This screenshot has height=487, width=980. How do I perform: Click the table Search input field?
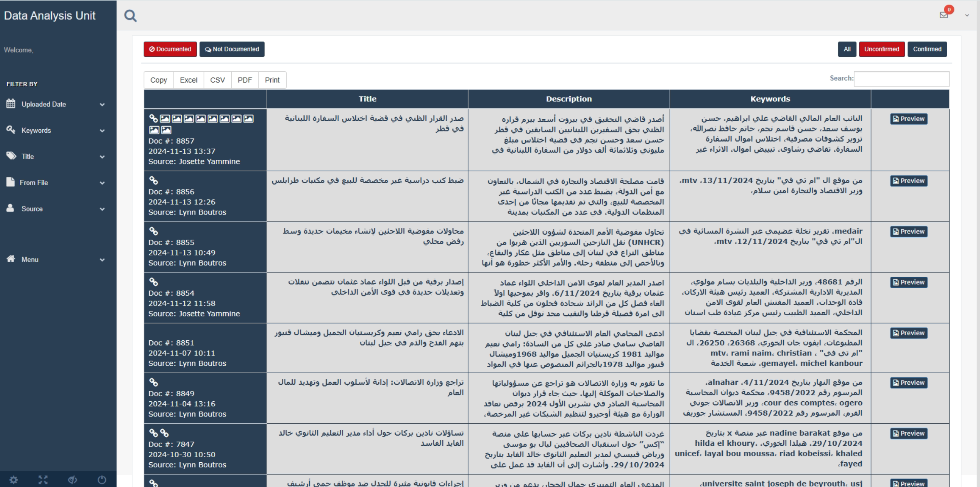pos(901,79)
